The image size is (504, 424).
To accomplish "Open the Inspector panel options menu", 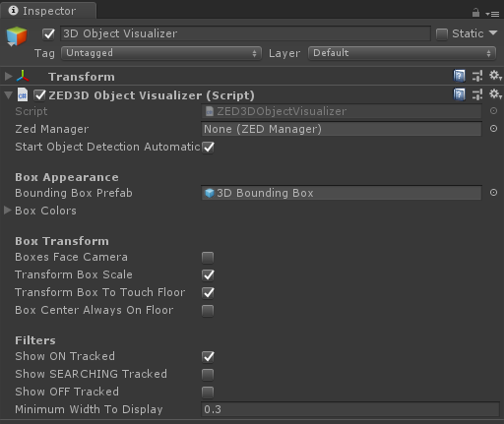I will click(x=492, y=14).
